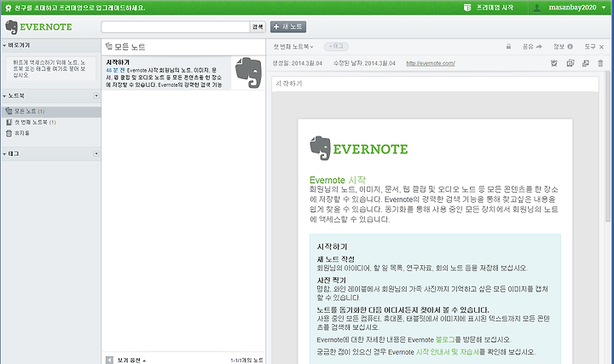Click the presentation/copy note icon
This screenshot has width=614, height=364.
point(571,63)
